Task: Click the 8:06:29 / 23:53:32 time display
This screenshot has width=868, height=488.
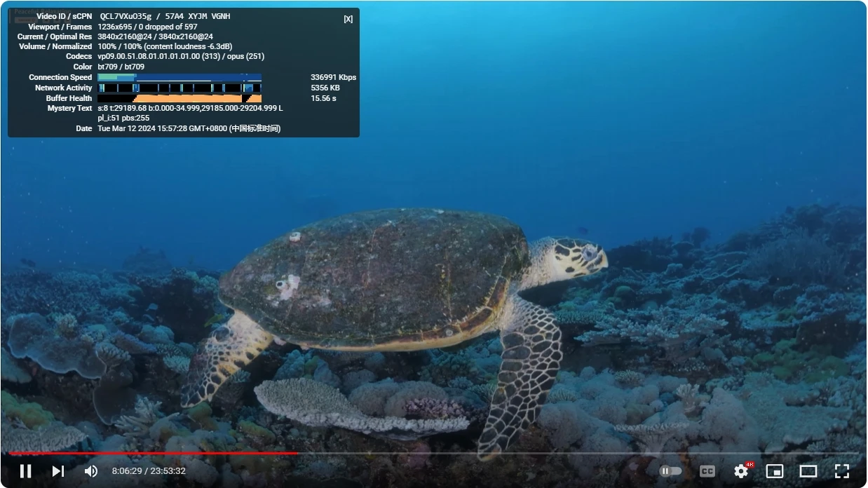Action: pos(149,471)
